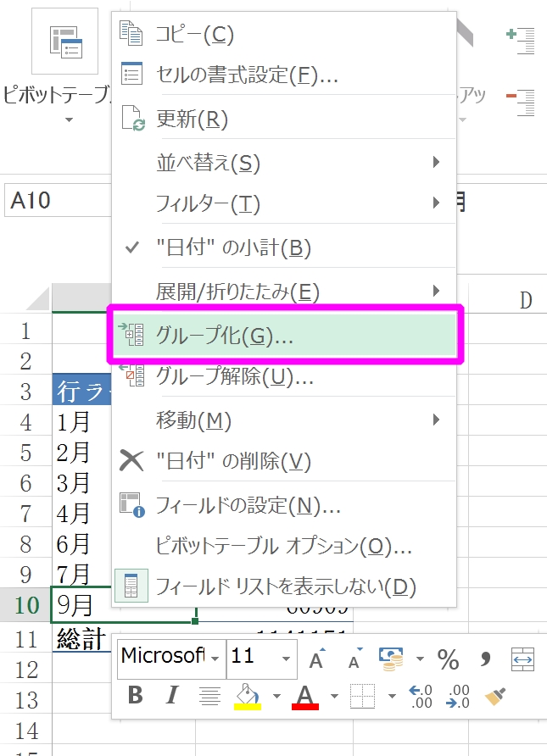Select グループ化(G)... from context menu

click(225, 336)
